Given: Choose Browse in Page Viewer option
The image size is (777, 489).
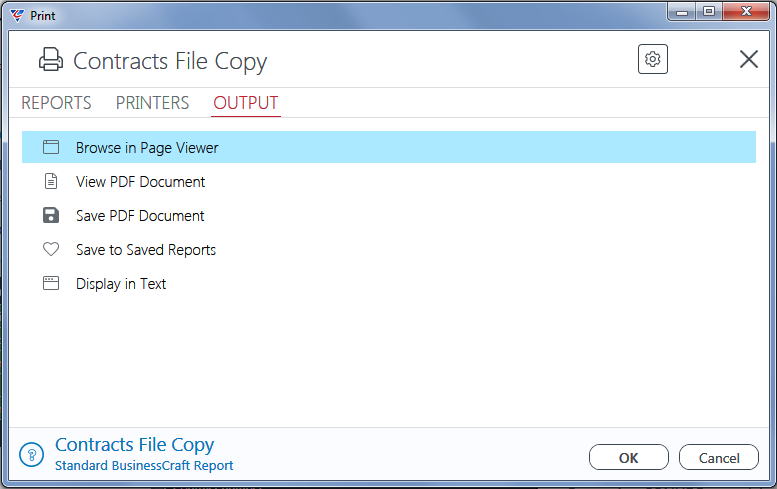Looking at the screenshot, I should [388, 147].
